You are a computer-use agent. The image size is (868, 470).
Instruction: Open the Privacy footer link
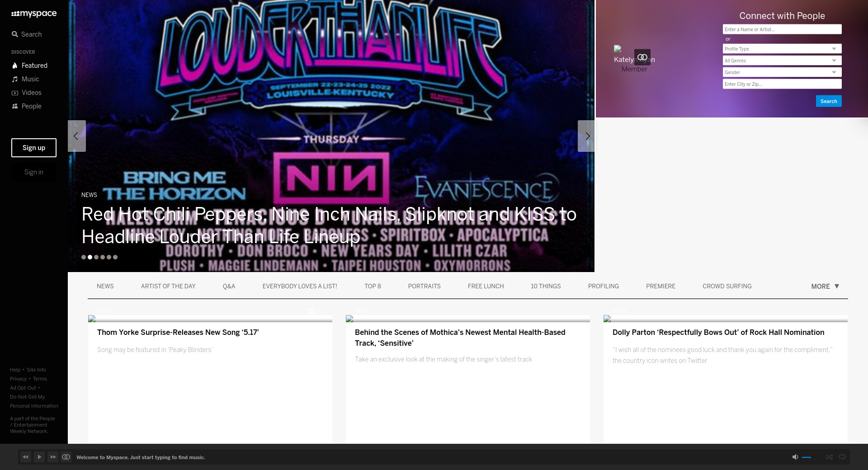click(x=19, y=379)
